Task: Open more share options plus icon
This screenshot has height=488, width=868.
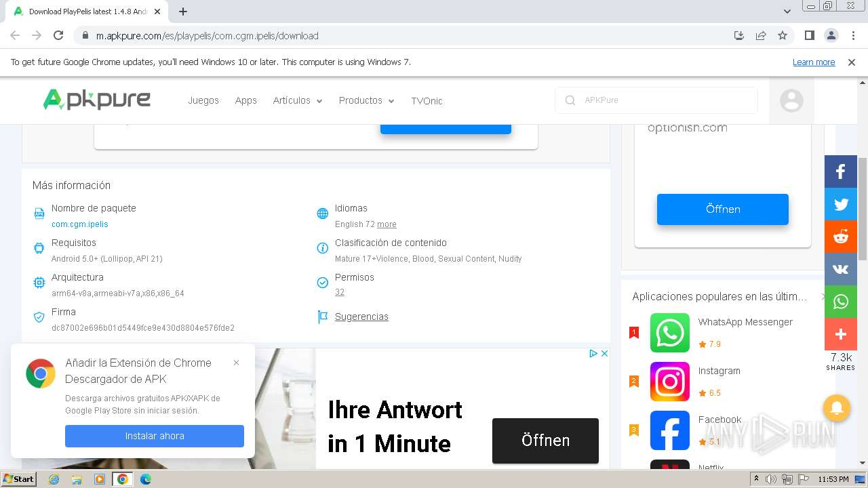Action: [x=841, y=334]
